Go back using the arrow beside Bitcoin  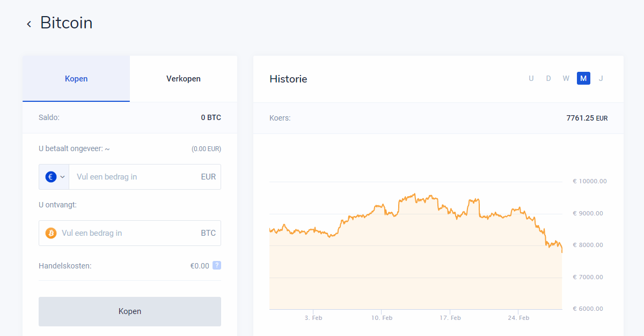click(x=29, y=24)
